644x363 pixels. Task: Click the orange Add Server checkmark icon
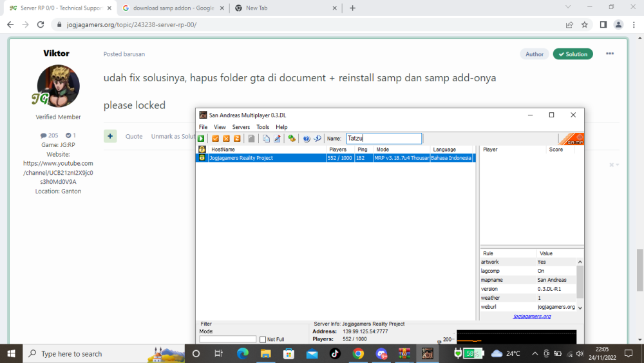215,139
